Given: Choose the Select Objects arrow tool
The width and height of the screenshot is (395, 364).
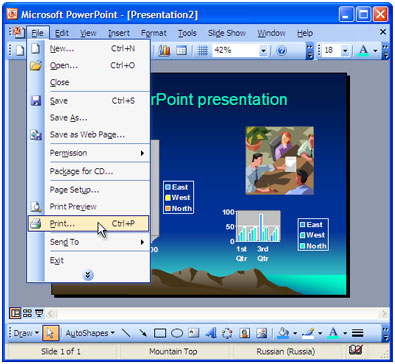Looking at the screenshot, I should 51,333.
